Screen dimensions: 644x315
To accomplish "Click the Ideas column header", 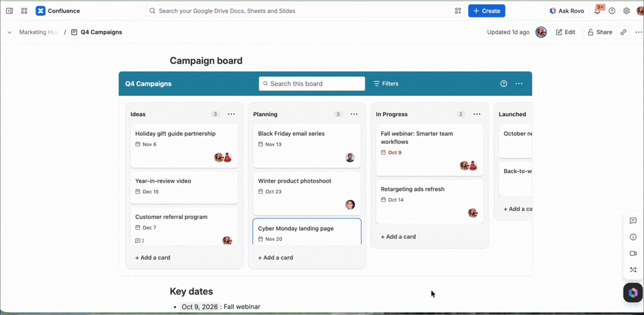I will click(x=138, y=114).
